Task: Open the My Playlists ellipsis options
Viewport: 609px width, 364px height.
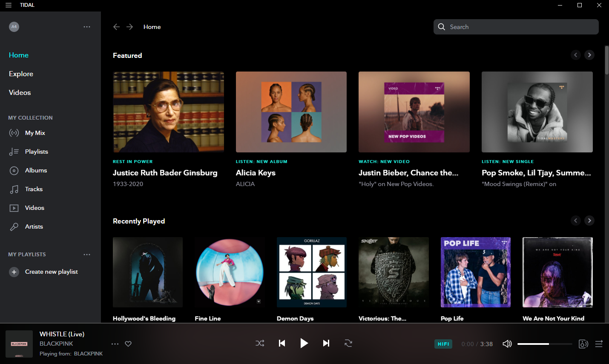Action: (87, 255)
